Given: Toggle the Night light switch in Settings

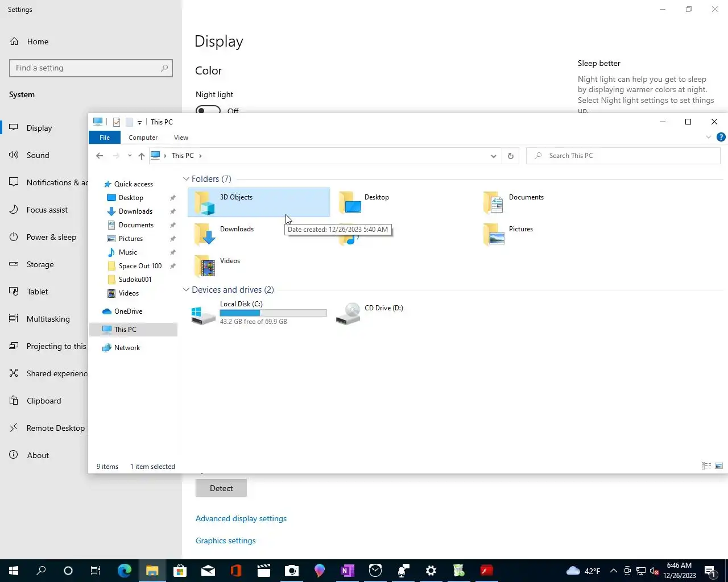Looking at the screenshot, I should pos(208,110).
